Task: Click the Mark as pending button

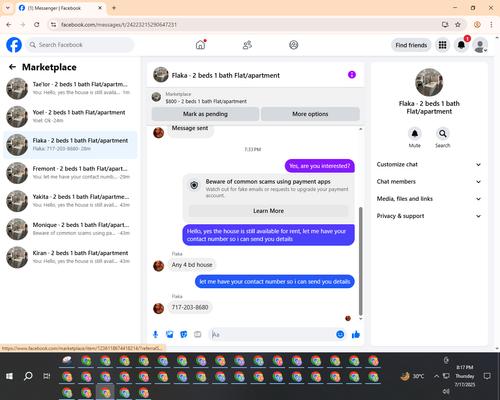Action: [x=205, y=114]
